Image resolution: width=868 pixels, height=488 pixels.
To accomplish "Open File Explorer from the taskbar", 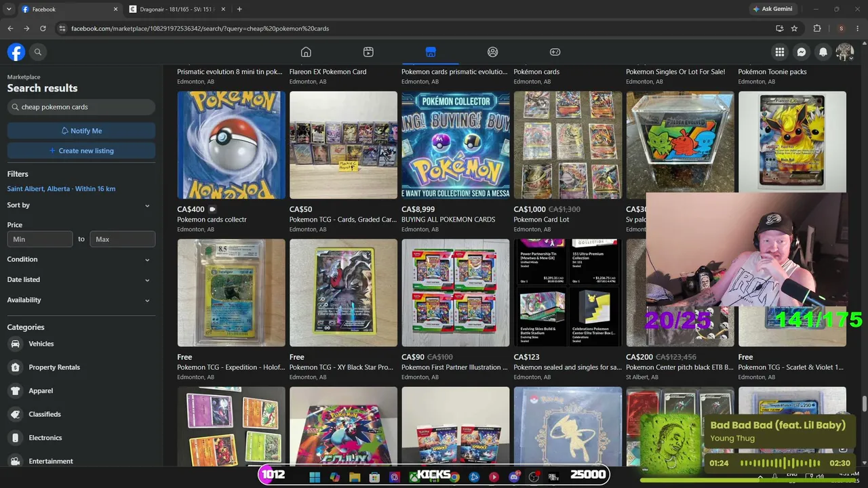I will (355, 477).
